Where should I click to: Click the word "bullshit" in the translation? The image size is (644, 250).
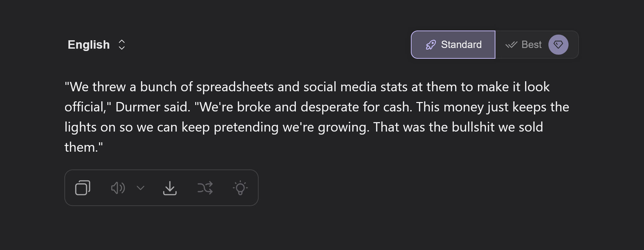pos(473,127)
